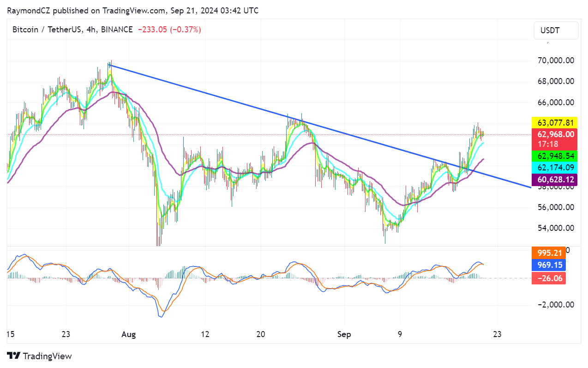The width and height of the screenshot is (588, 368).
Task: Select the red 62,968.00 current price label
Action: [x=554, y=134]
